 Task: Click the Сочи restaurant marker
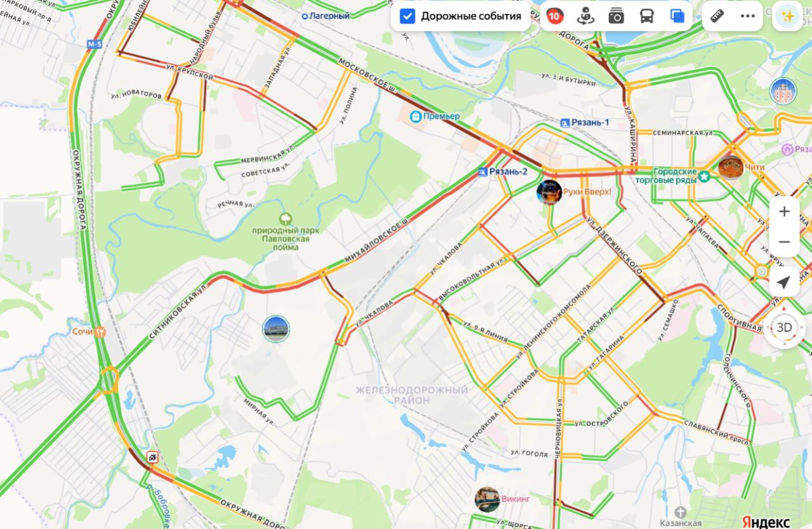89,332
